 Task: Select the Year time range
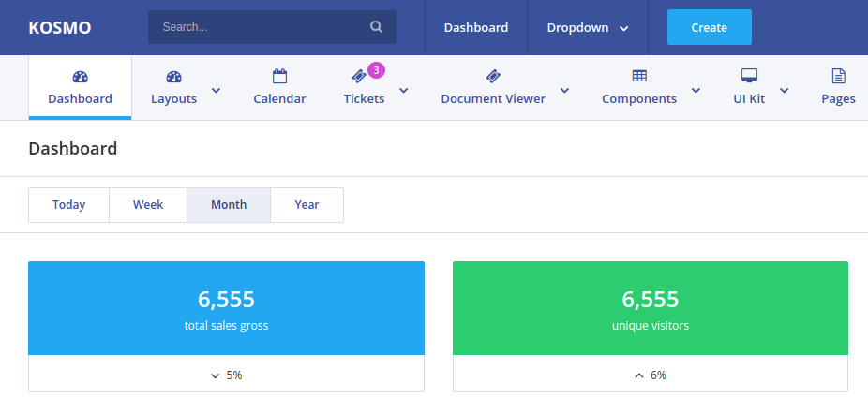pos(307,205)
